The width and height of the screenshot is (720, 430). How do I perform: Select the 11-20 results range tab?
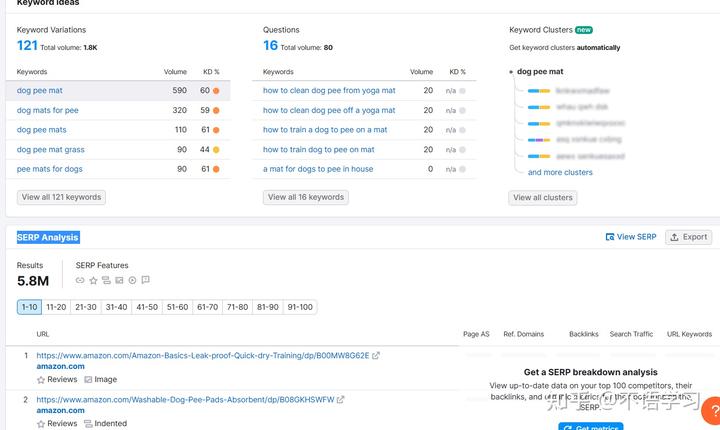pyautogui.click(x=56, y=307)
